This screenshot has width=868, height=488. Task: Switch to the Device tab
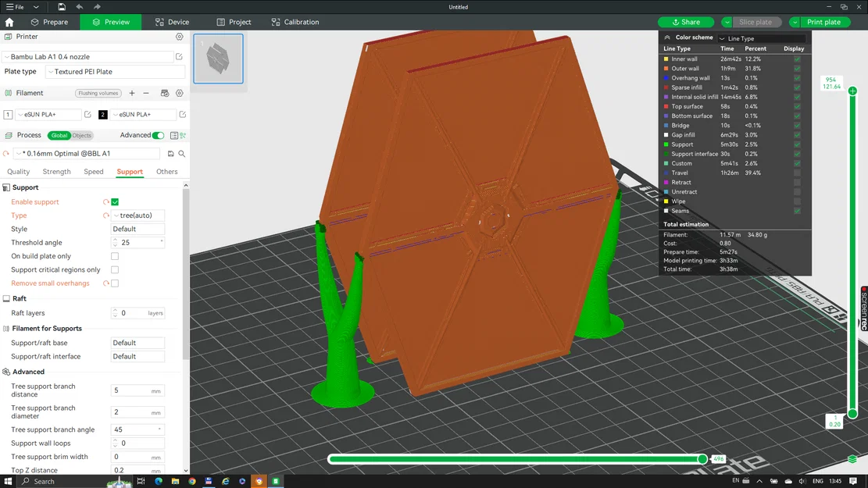tap(172, 22)
